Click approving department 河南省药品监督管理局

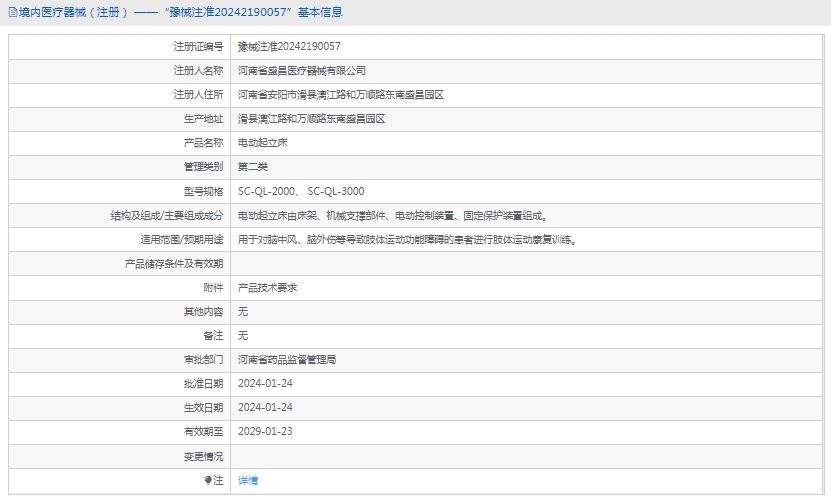pos(287,360)
